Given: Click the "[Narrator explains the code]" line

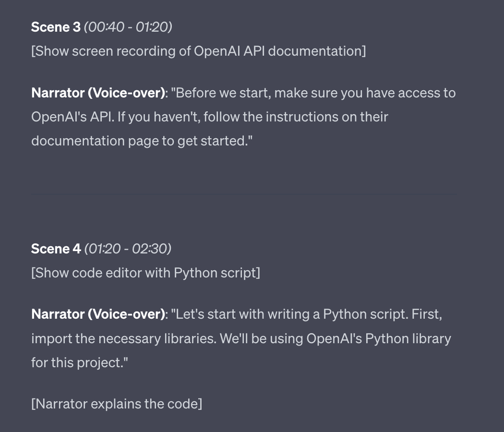Looking at the screenshot, I should pyautogui.click(x=117, y=404).
